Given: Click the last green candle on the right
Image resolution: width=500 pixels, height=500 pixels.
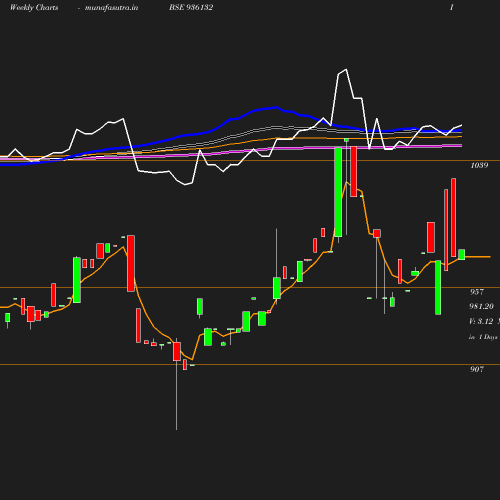Looking at the screenshot, I should [x=462, y=255].
